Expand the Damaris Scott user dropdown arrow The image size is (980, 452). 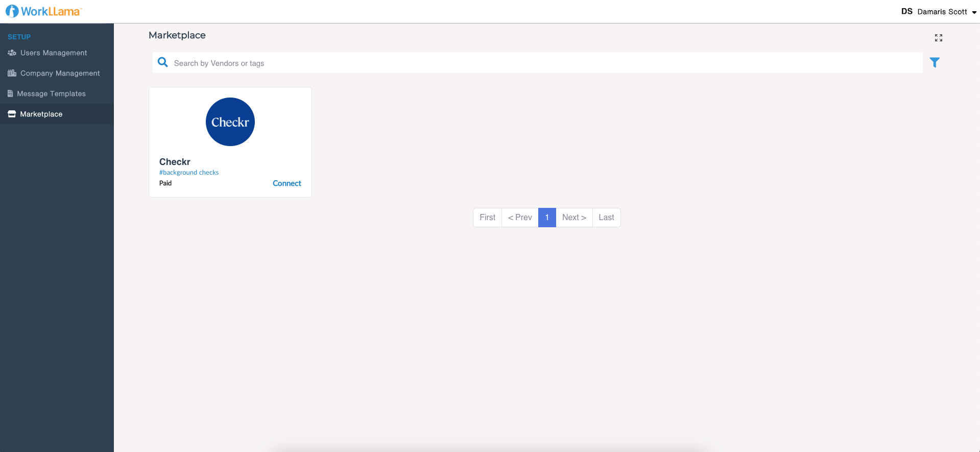[x=974, y=12]
